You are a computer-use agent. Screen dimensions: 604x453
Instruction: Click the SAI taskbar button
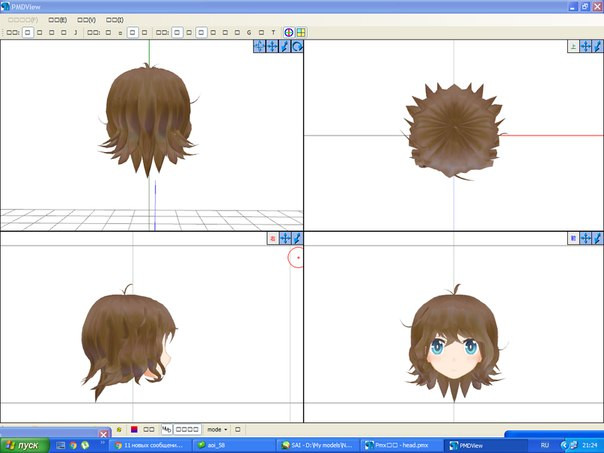coord(316,444)
